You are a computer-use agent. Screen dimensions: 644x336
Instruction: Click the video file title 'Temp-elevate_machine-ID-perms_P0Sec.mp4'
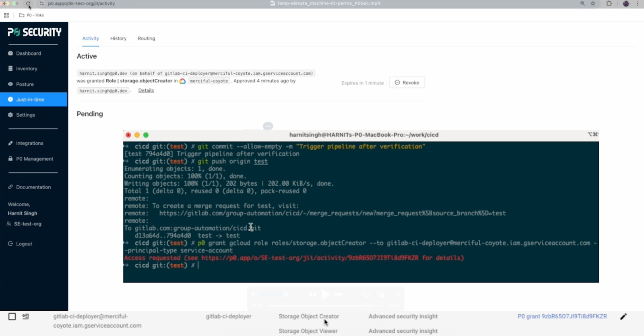pyautogui.click(x=328, y=3)
